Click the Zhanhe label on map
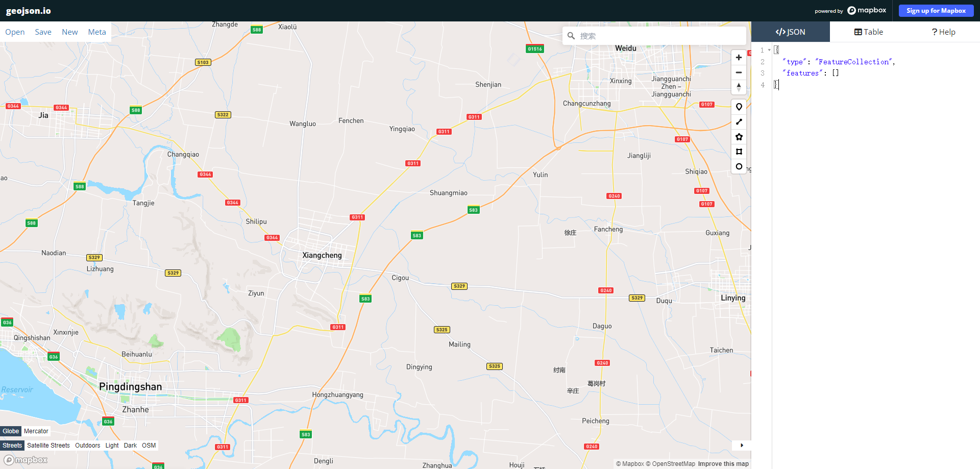This screenshot has width=980, height=469. pyautogui.click(x=136, y=409)
